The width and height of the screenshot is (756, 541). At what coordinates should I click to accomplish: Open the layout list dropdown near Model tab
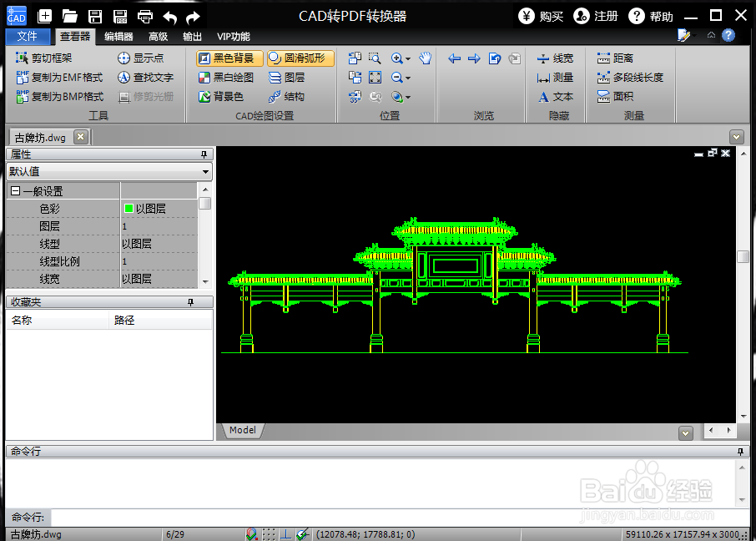click(685, 433)
